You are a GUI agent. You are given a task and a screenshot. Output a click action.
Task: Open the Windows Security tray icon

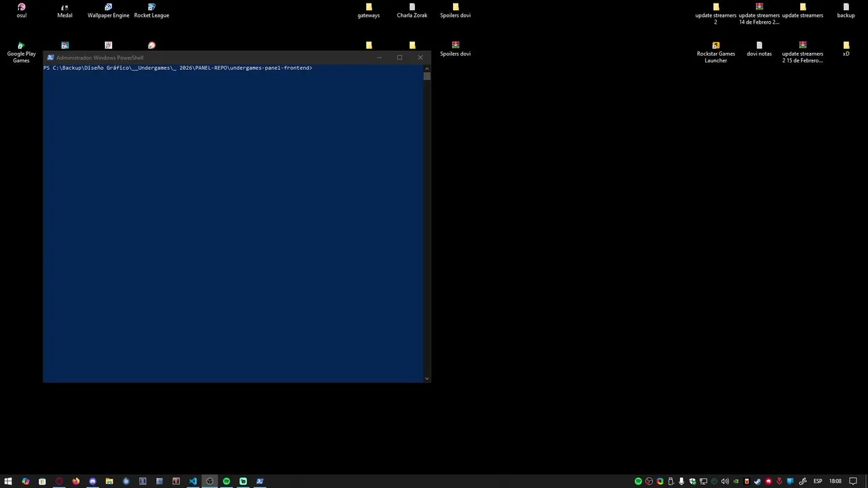point(692,481)
